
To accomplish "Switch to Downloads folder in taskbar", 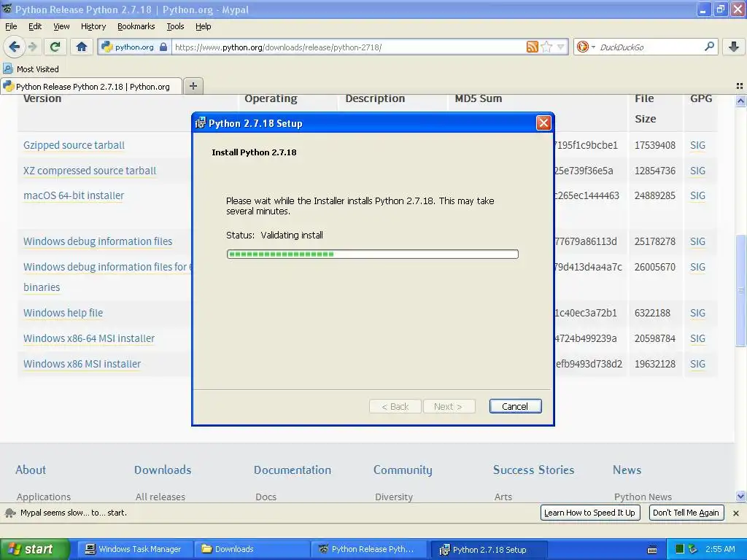I will (251, 549).
